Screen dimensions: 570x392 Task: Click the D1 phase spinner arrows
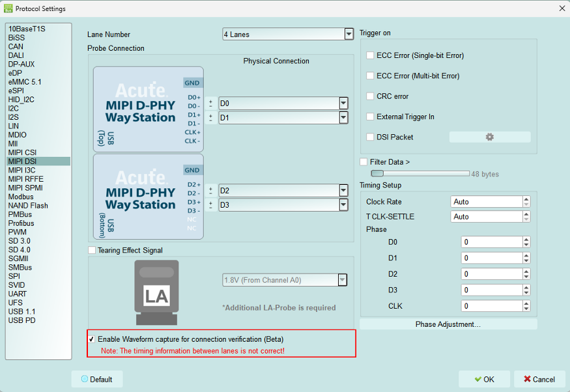526,258
